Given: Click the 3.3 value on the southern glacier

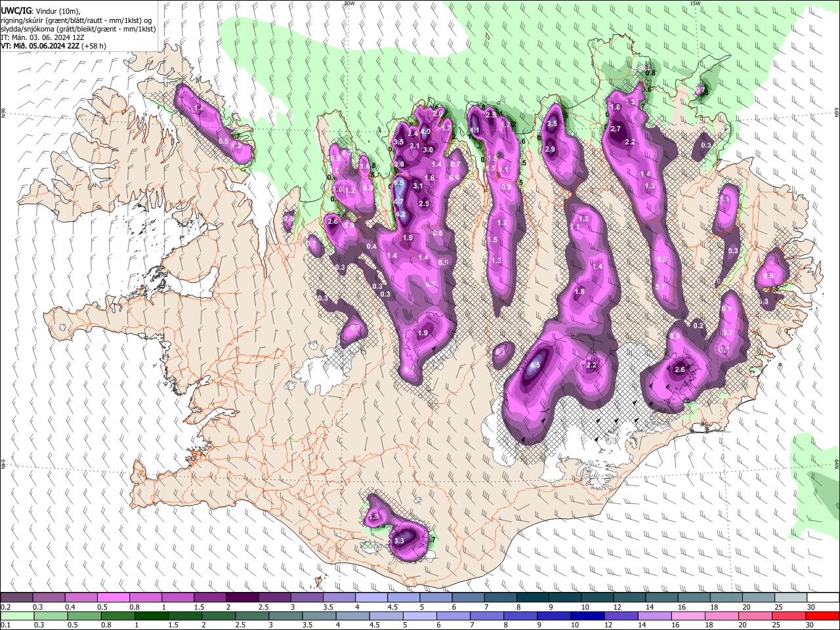Looking at the screenshot, I should (x=399, y=541).
